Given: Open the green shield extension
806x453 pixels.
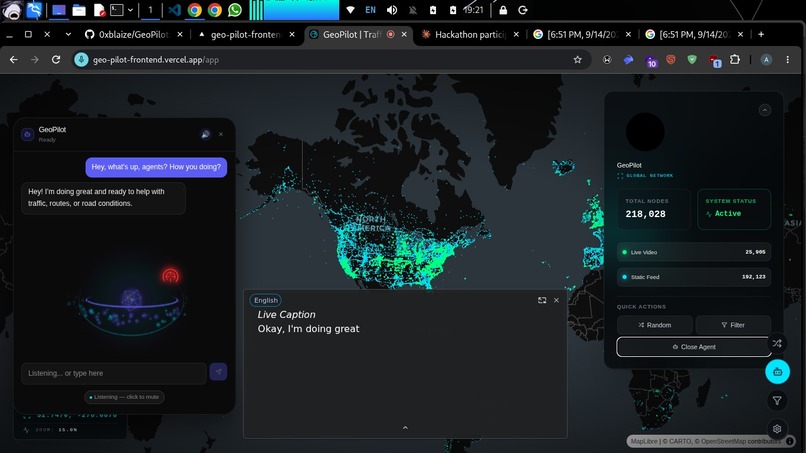Looking at the screenshot, I should [692, 60].
